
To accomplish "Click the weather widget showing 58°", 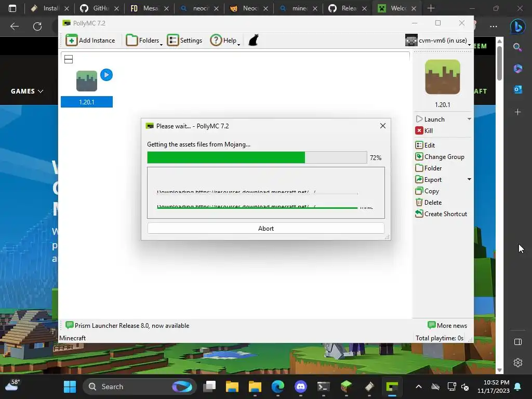I will 12,386.
